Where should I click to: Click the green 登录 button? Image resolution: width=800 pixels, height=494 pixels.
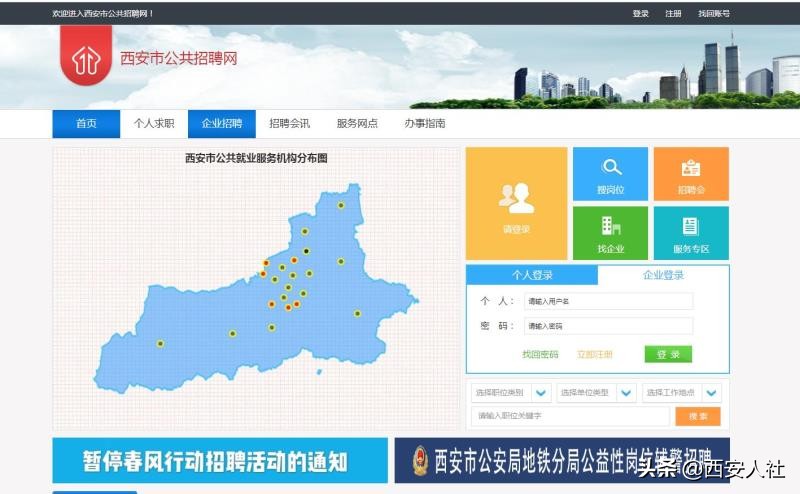pos(668,354)
